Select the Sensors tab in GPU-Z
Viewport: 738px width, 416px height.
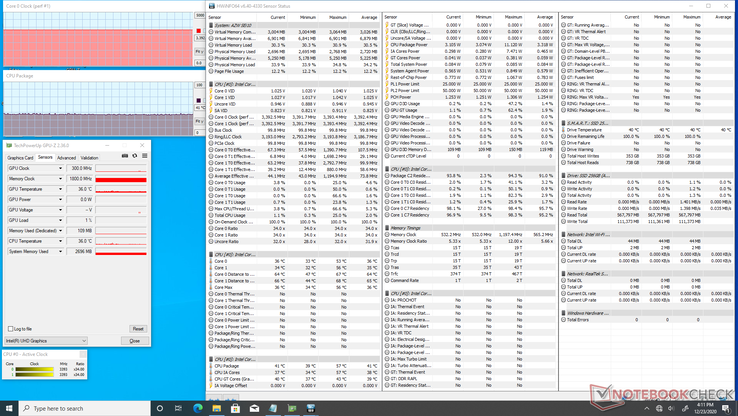pos(45,157)
